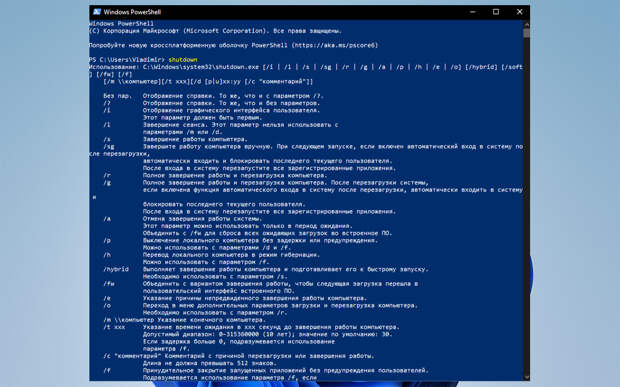
Task: Click 'Этот параметр должен быть первым.' line
Action: pos(202,117)
